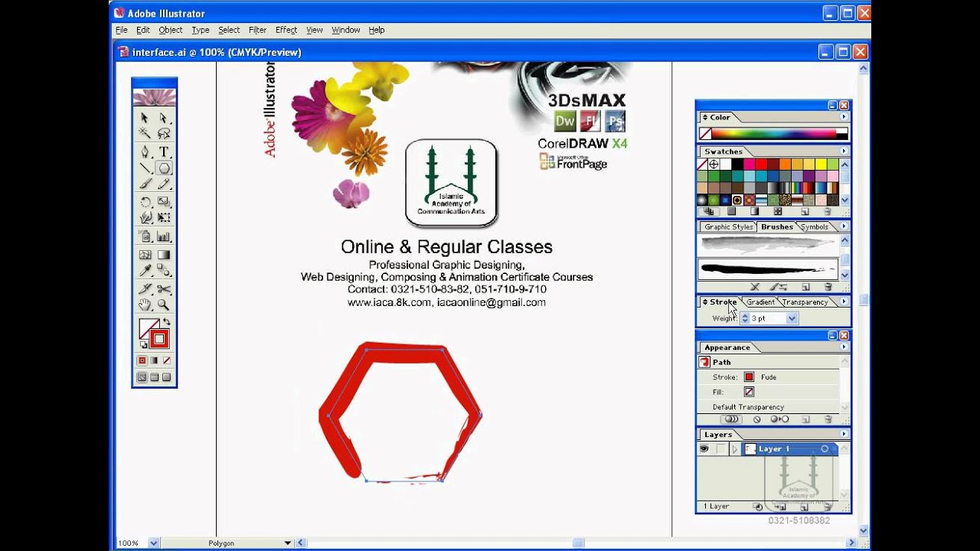Select the Polygon shape tool
The height and width of the screenshot is (551, 980).
pyautogui.click(x=163, y=168)
